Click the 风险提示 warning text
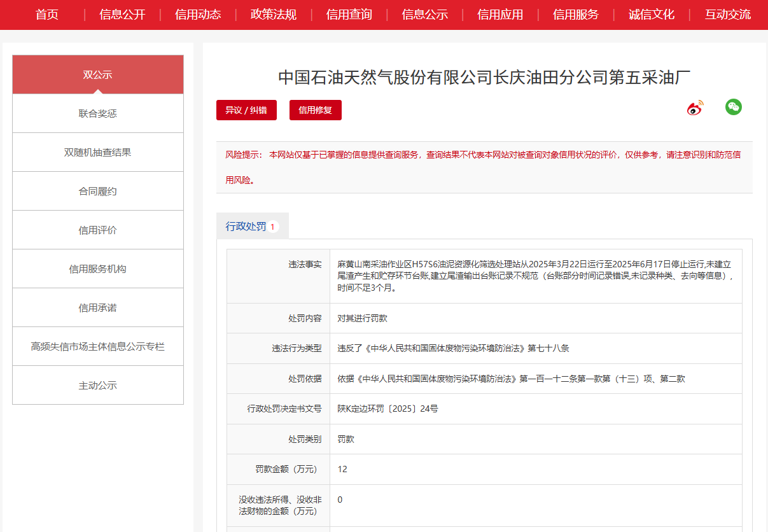The height and width of the screenshot is (532, 768). click(483, 167)
